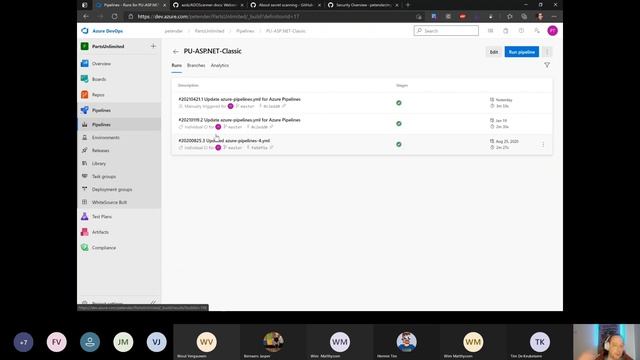Viewport: 640px width, 360px height.
Task: Select the FV participant avatar
Action: tap(56, 342)
